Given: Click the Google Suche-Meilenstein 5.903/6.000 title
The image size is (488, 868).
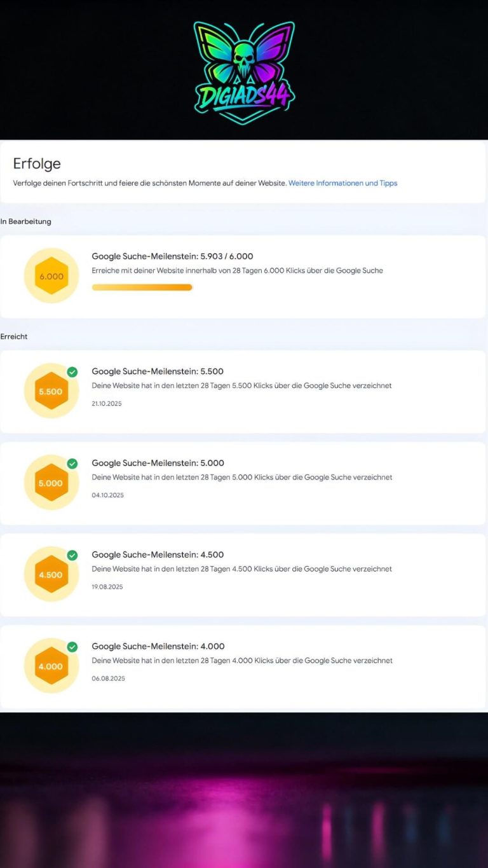Looking at the screenshot, I should [172, 256].
